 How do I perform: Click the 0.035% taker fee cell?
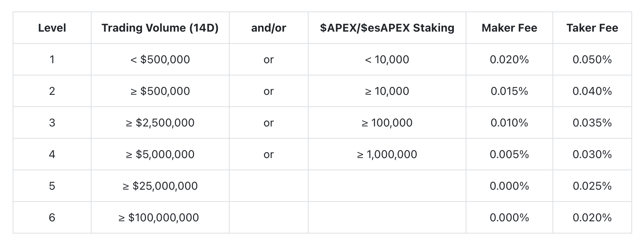[592, 122]
